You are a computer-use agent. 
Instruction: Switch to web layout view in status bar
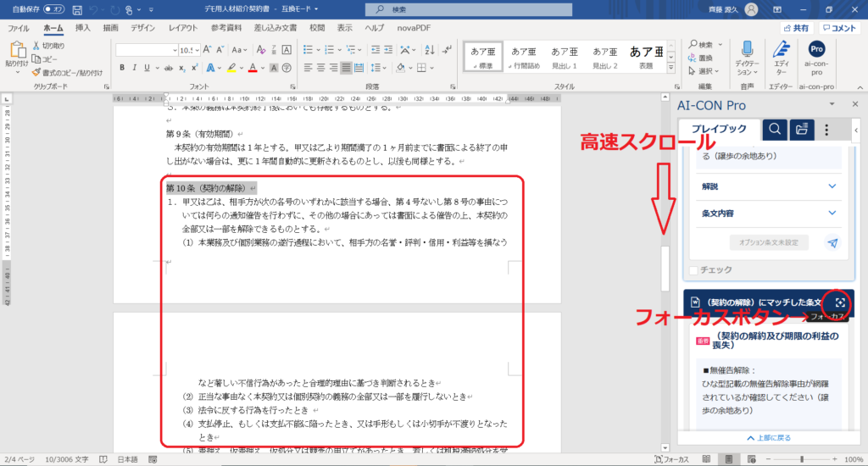pos(751,459)
